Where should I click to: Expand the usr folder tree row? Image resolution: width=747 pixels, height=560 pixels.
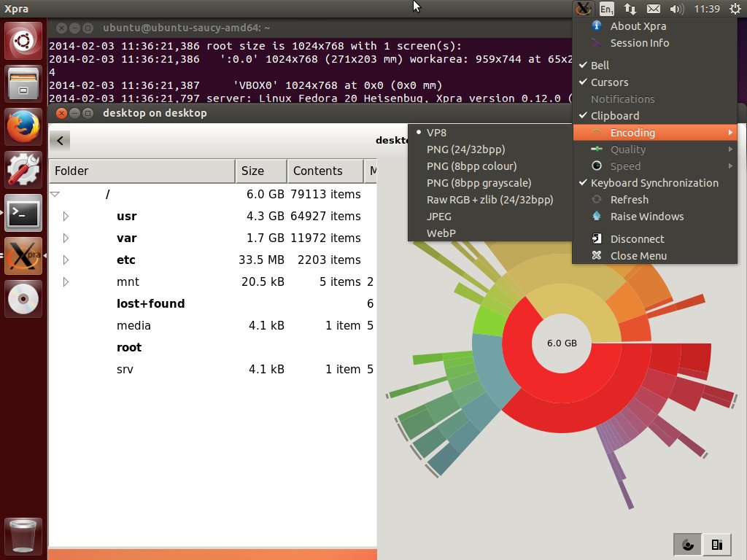66,216
